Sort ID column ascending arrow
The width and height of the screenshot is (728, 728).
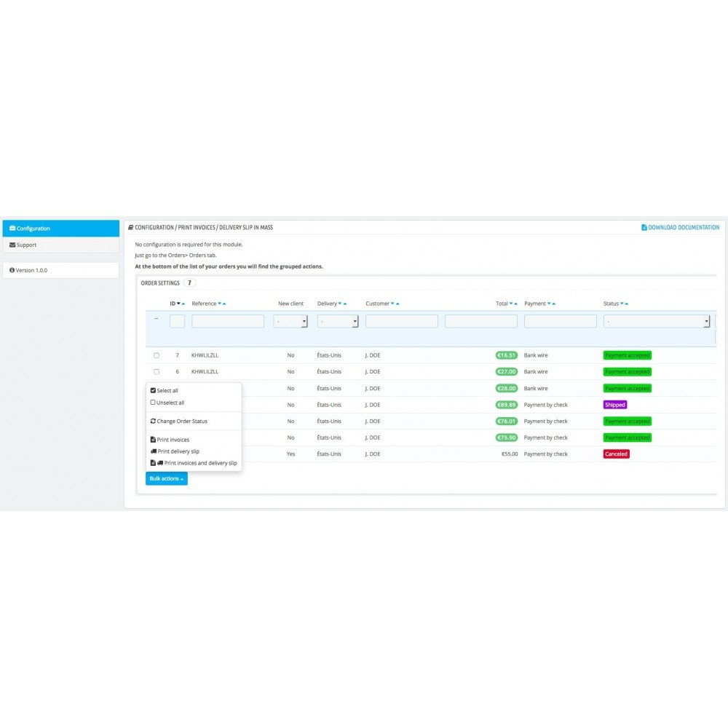tap(183, 304)
